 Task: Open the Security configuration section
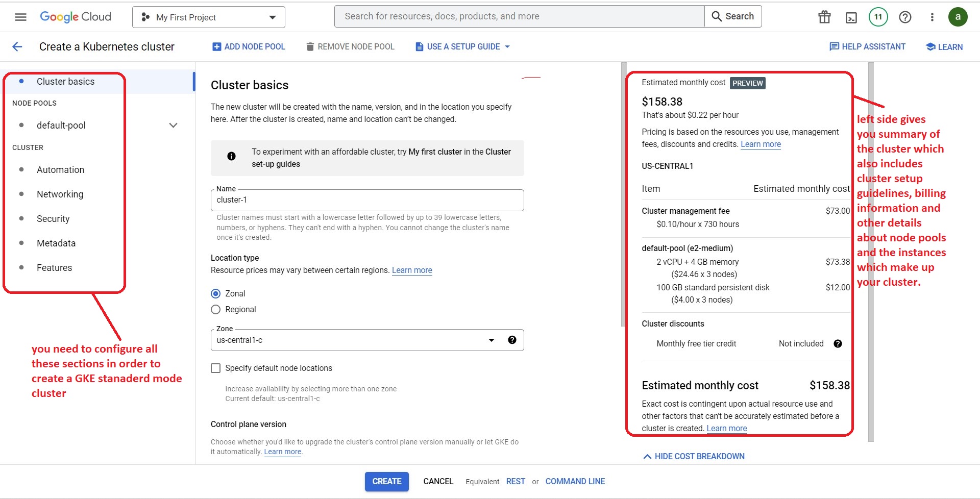[x=53, y=218]
